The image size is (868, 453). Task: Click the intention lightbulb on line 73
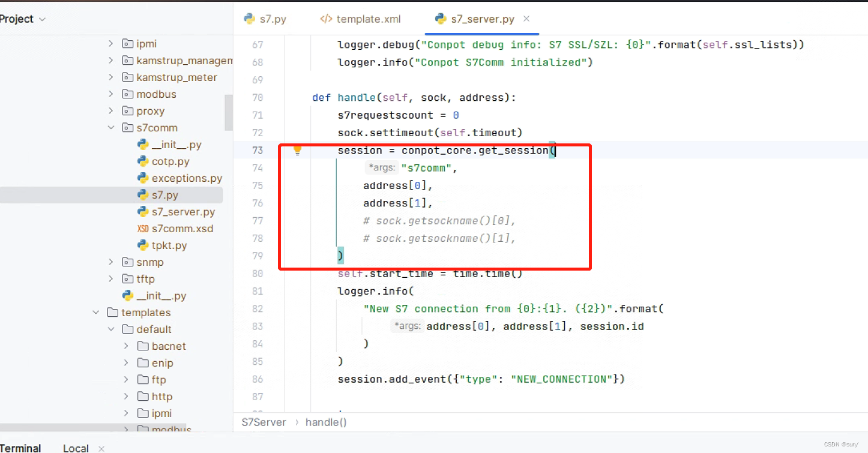click(x=297, y=151)
